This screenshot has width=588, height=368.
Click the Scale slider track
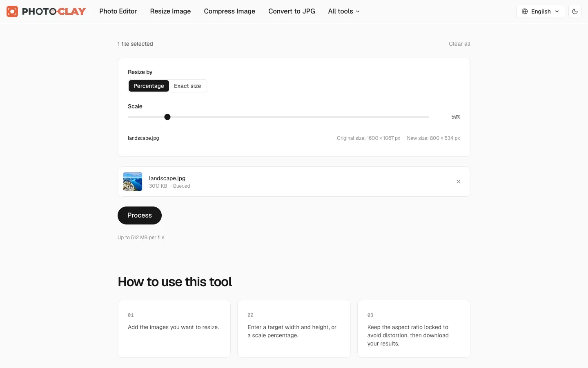(278, 117)
